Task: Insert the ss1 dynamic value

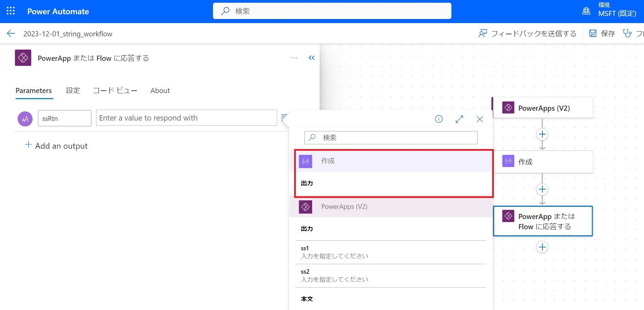Action: point(391,252)
